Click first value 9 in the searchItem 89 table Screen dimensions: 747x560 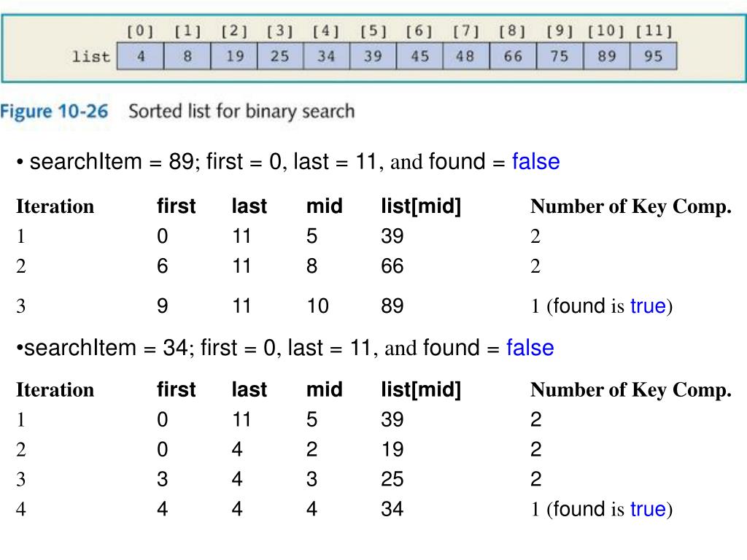click(x=163, y=306)
